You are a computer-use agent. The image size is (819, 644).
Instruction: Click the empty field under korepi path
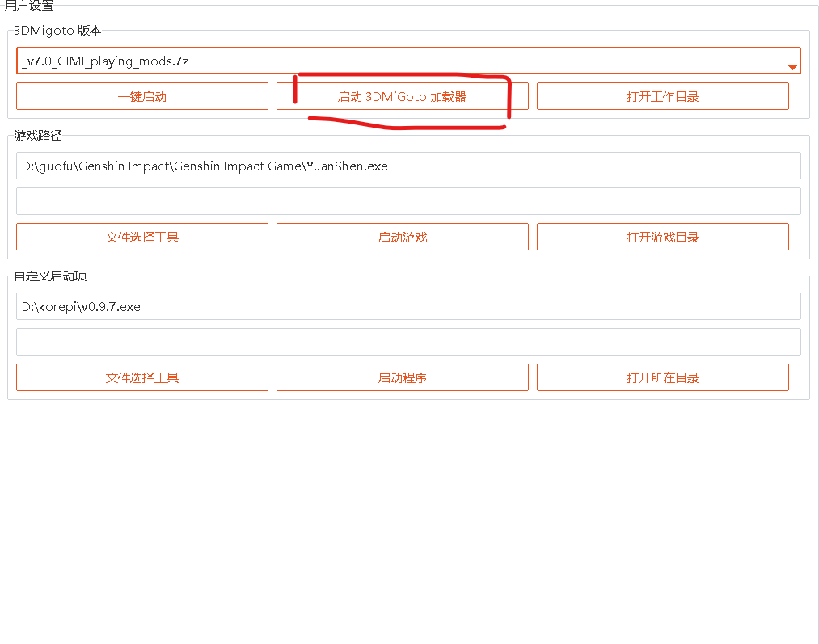tap(408, 342)
